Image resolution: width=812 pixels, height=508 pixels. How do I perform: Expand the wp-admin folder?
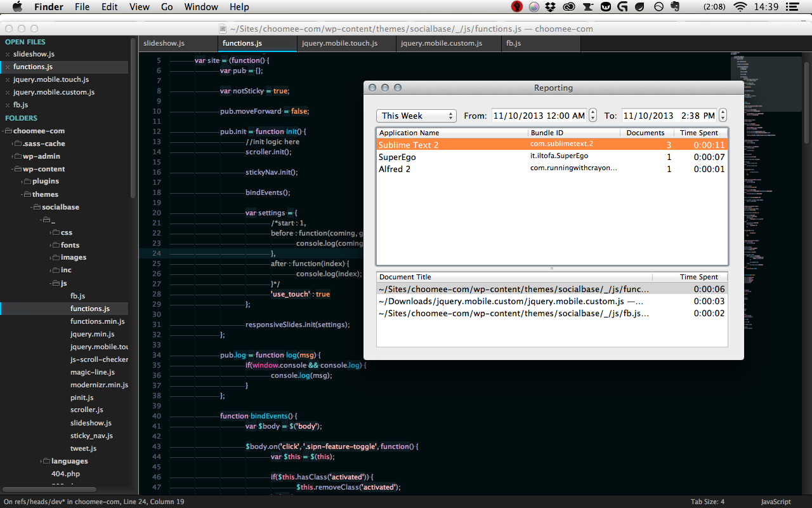pyautogui.click(x=13, y=156)
